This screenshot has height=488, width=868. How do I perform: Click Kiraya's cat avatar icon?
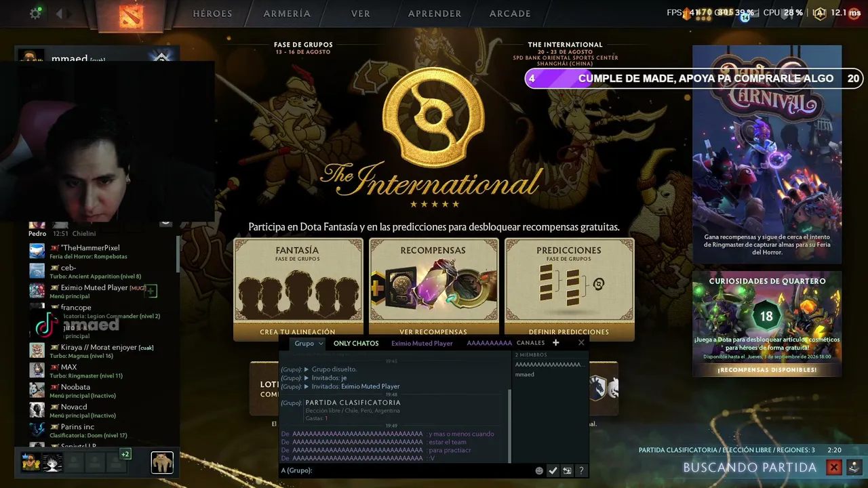[x=37, y=350]
